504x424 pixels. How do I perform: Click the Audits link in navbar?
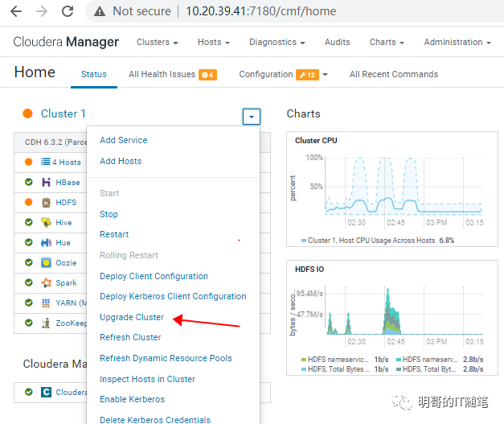click(337, 42)
